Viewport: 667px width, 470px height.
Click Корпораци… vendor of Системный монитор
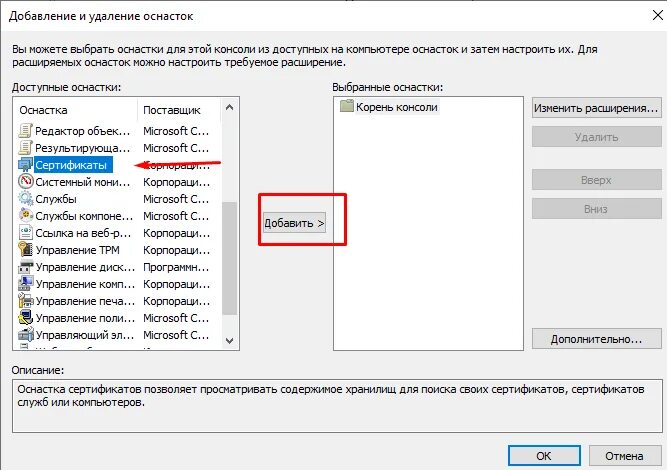[x=177, y=182]
